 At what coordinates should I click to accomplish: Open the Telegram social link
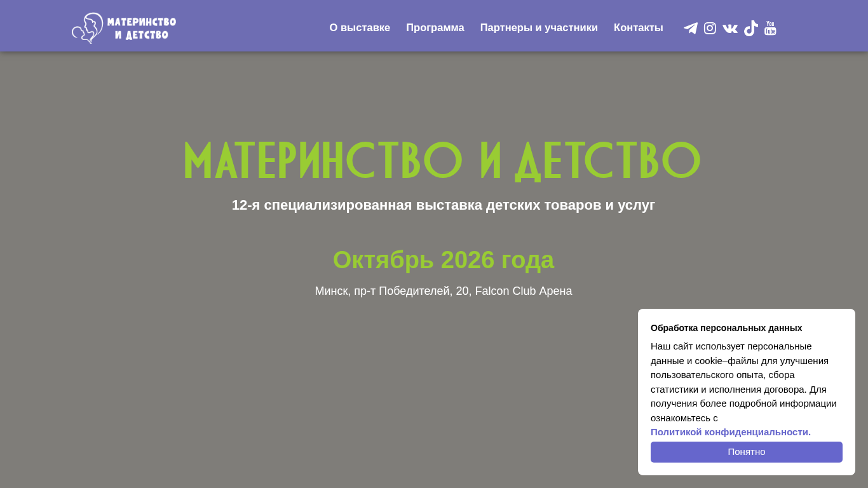click(691, 28)
